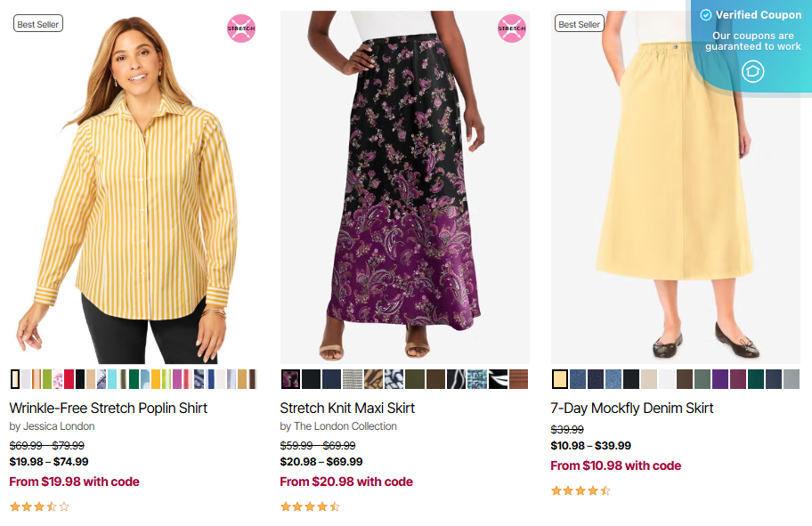Select the olive green swatch for the Maxi Skirt

414,379
